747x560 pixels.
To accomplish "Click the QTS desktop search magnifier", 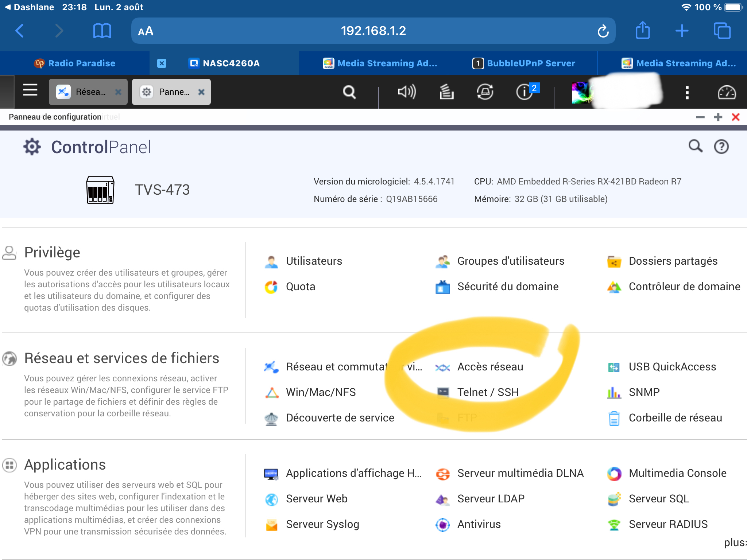I will tap(349, 92).
